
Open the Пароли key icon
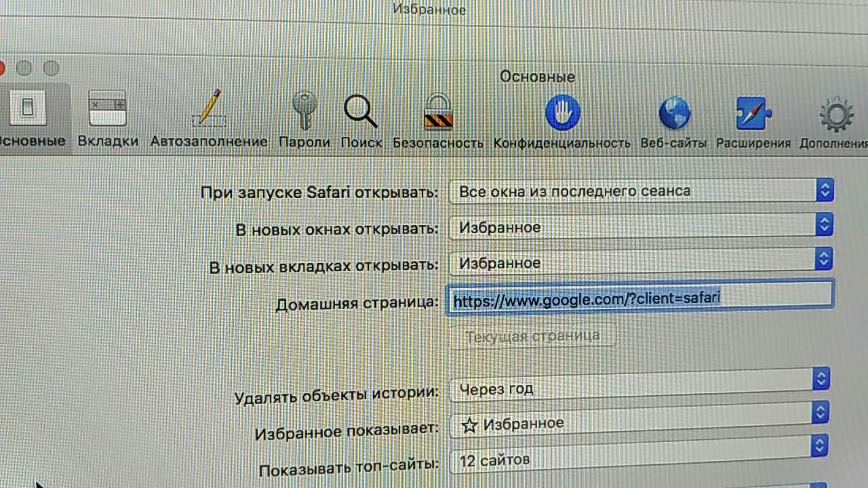(304, 110)
